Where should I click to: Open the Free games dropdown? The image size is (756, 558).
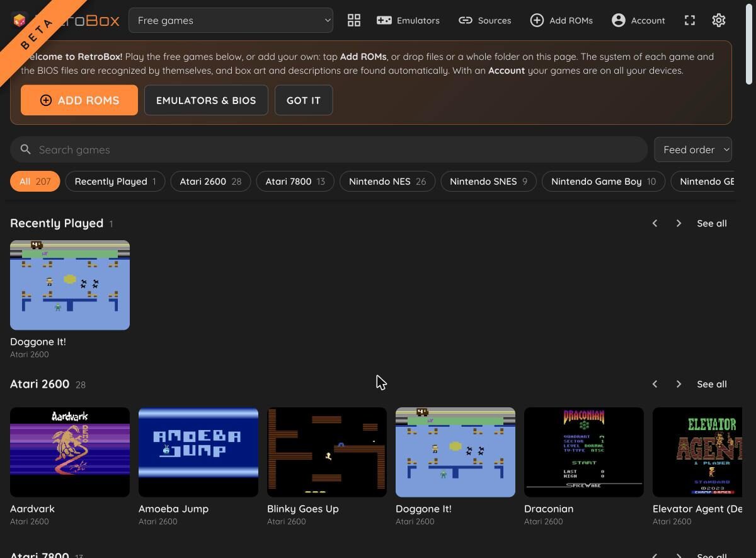(231, 20)
